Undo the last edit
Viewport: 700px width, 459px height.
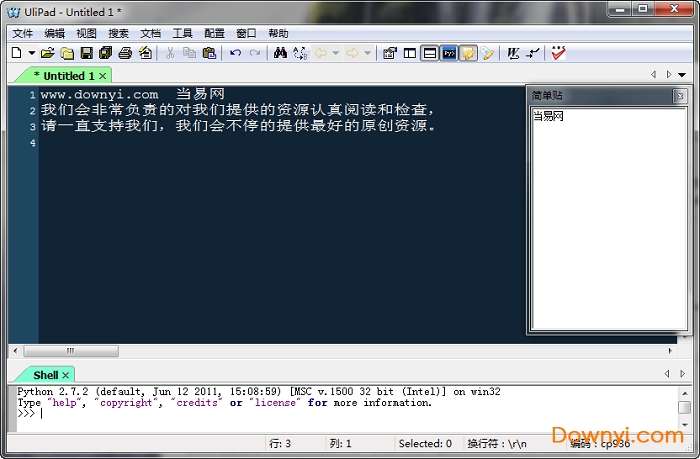pyautogui.click(x=235, y=53)
